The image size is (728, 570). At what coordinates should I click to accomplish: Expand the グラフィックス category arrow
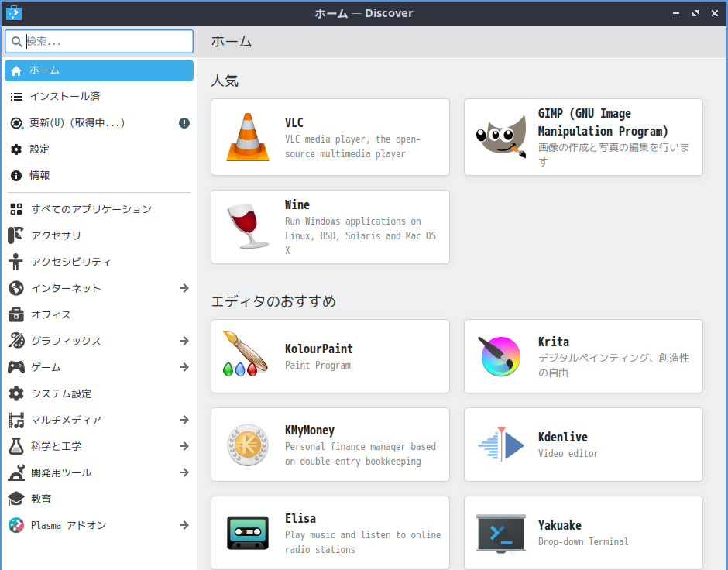[184, 341]
